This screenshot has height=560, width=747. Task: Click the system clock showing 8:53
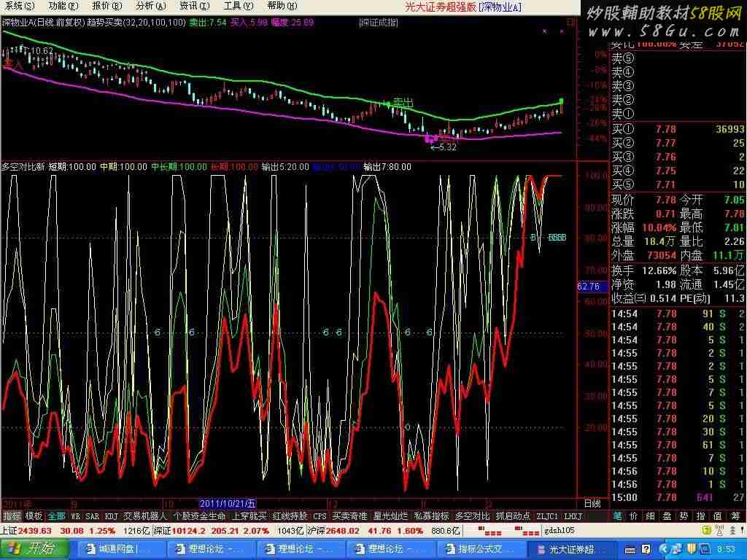tap(726, 550)
